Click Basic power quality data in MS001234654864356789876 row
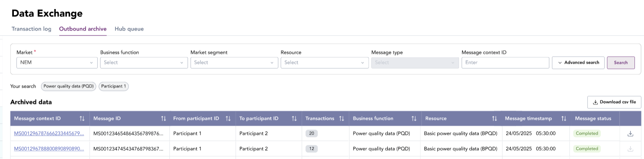Viewport: 644px width, 159px height. coord(461,134)
